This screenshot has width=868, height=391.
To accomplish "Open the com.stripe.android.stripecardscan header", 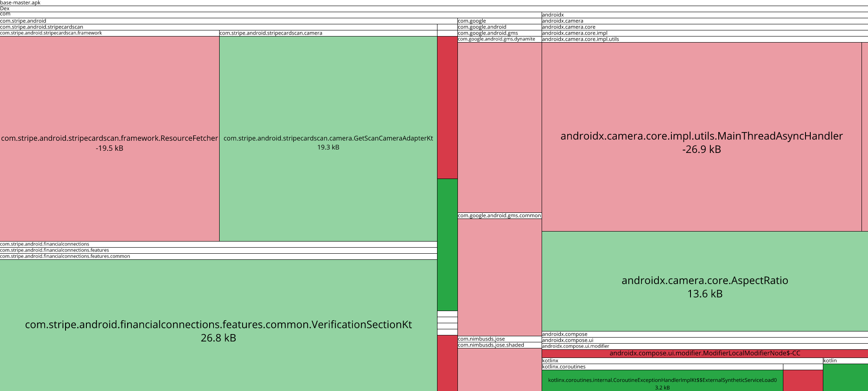I will click(x=218, y=27).
